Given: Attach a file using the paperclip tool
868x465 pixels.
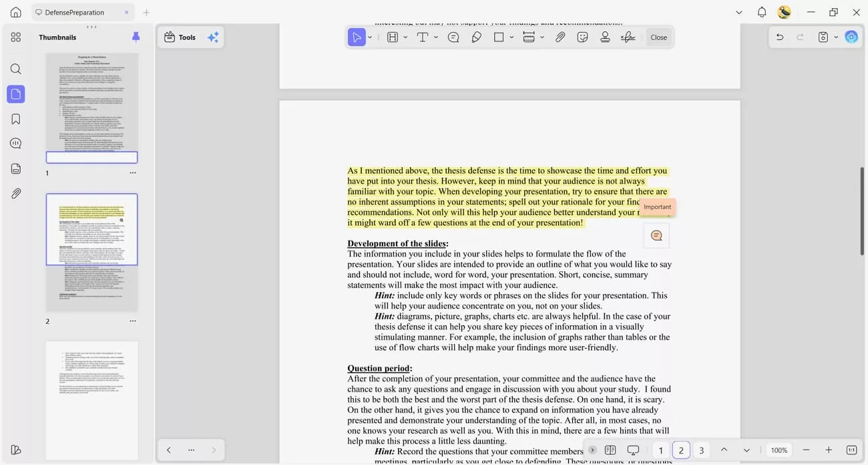Looking at the screenshot, I should (561, 37).
